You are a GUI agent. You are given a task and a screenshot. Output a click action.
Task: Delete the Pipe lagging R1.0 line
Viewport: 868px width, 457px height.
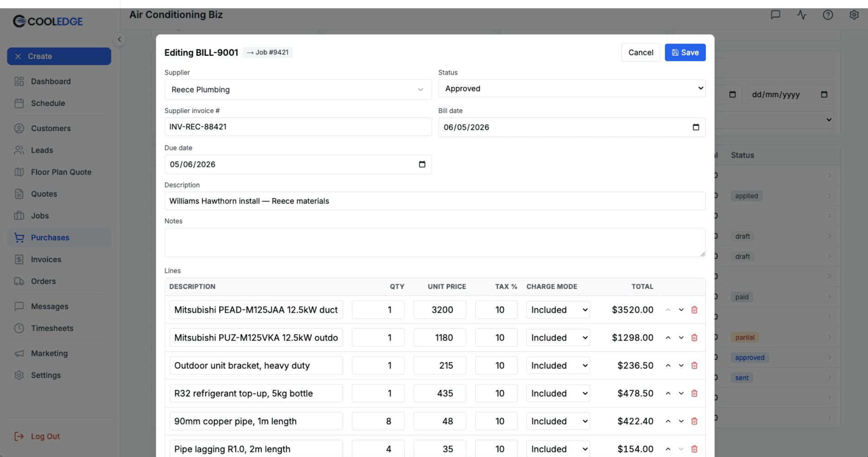pyautogui.click(x=694, y=449)
